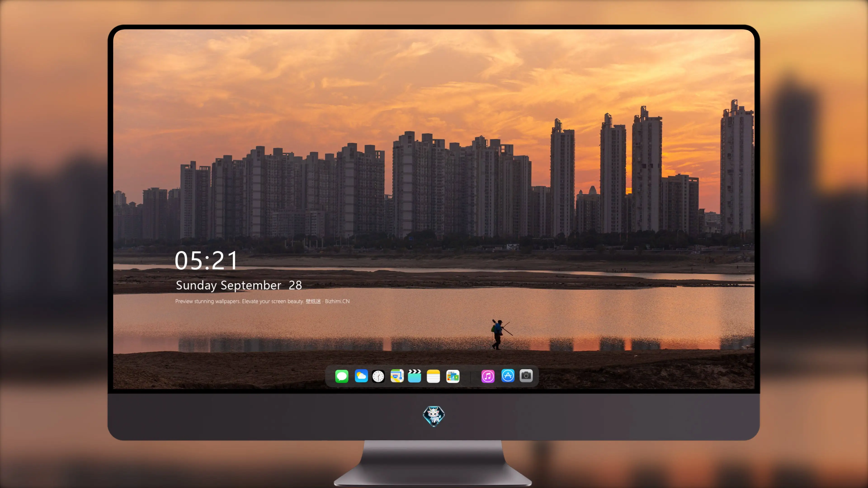This screenshot has width=868, height=488.
Task: Open the Notes app in the dock
Action: coord(433,376)
